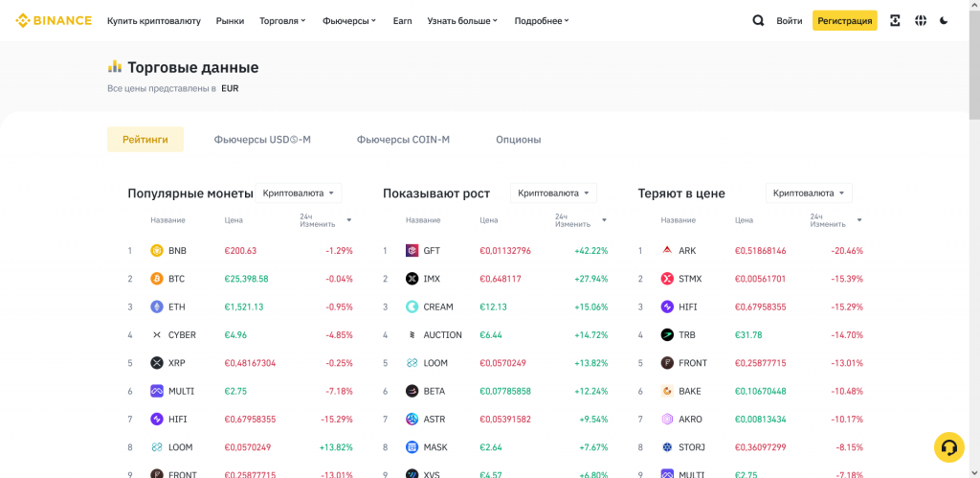Click the AUCTION coin icon
The width and height of the screenshot is (980, 478).
[412, 334]
